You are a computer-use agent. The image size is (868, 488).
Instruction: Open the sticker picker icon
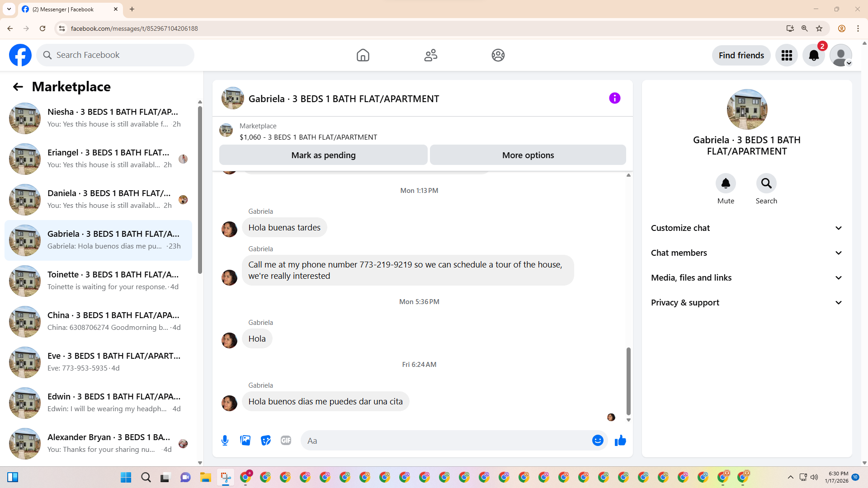coord(265,441)
